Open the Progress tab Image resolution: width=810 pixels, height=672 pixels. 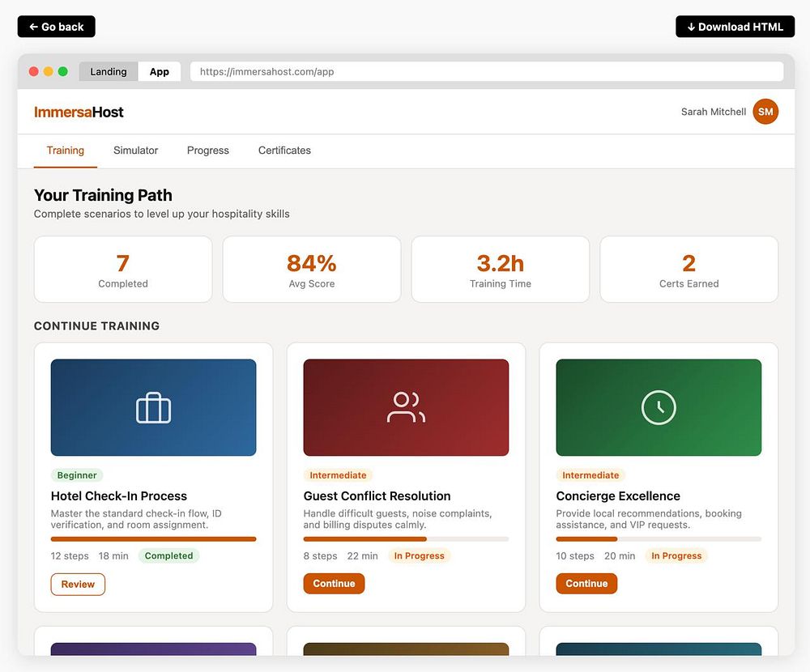[207, 151]
